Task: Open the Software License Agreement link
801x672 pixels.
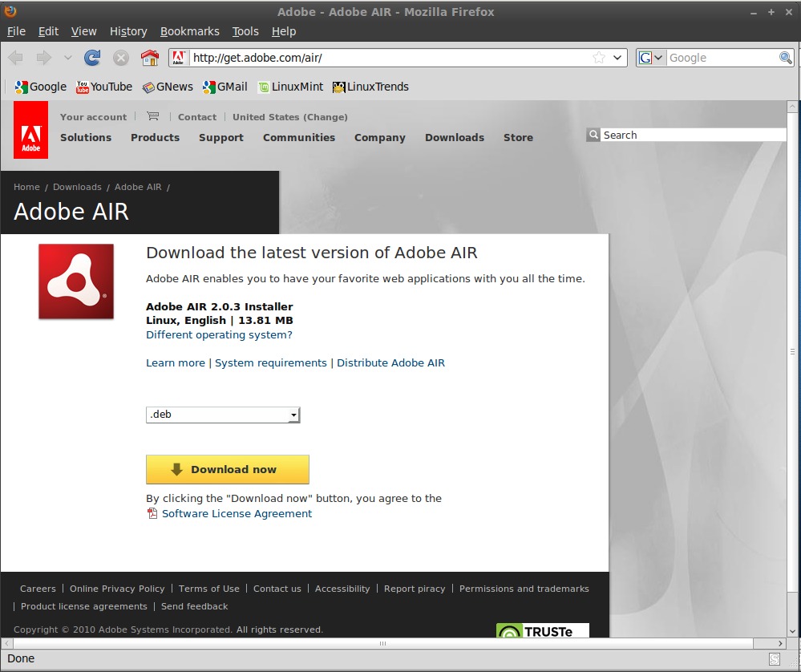Action: (x=237, y=513)
